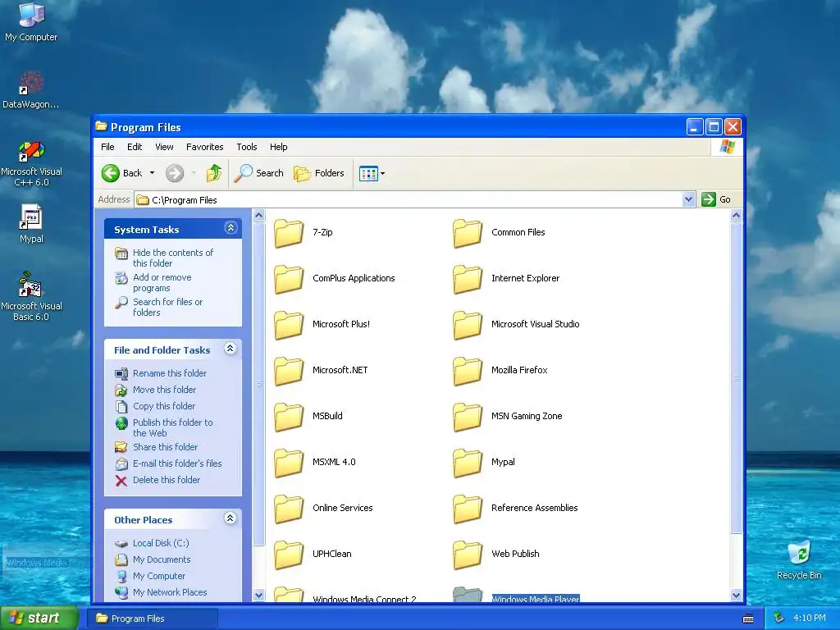Screen dimensions: 840x630
Task: Expand the Address bar dropdown
Action: pos(689,200)
